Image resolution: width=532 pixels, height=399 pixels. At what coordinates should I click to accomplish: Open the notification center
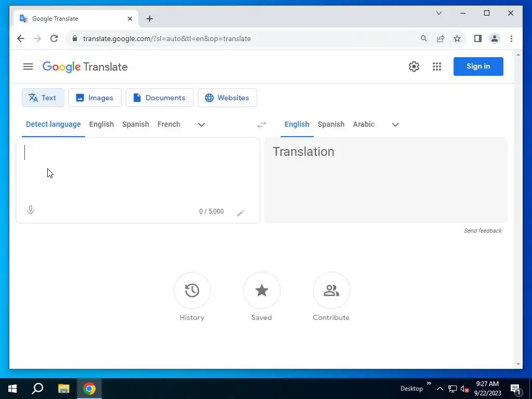(x=516, y=389)
